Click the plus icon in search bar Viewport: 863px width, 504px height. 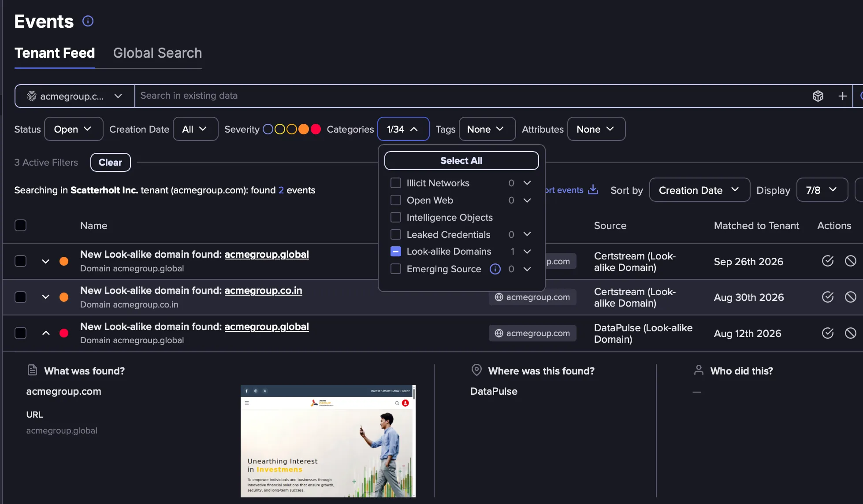[x=842, y=96]
